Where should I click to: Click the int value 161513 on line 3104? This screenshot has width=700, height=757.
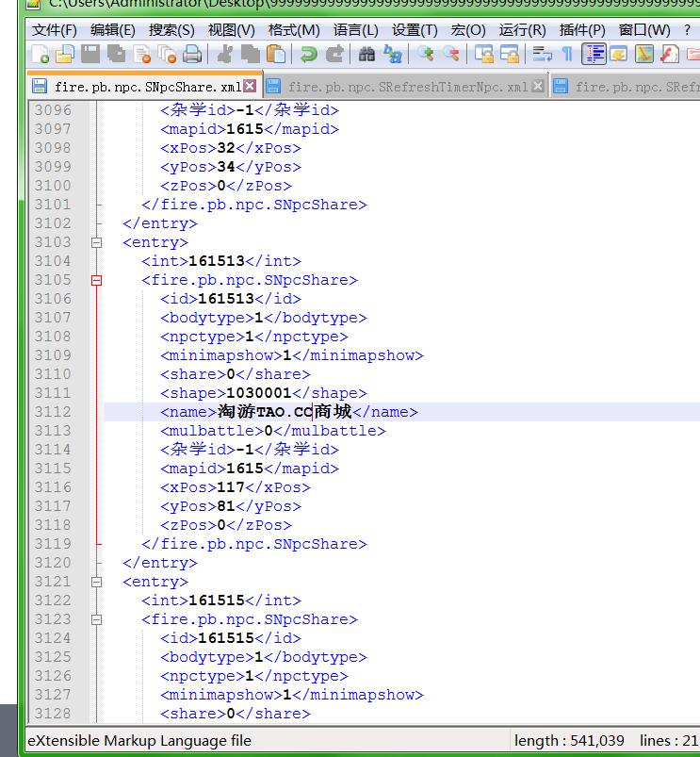(217, 261)
